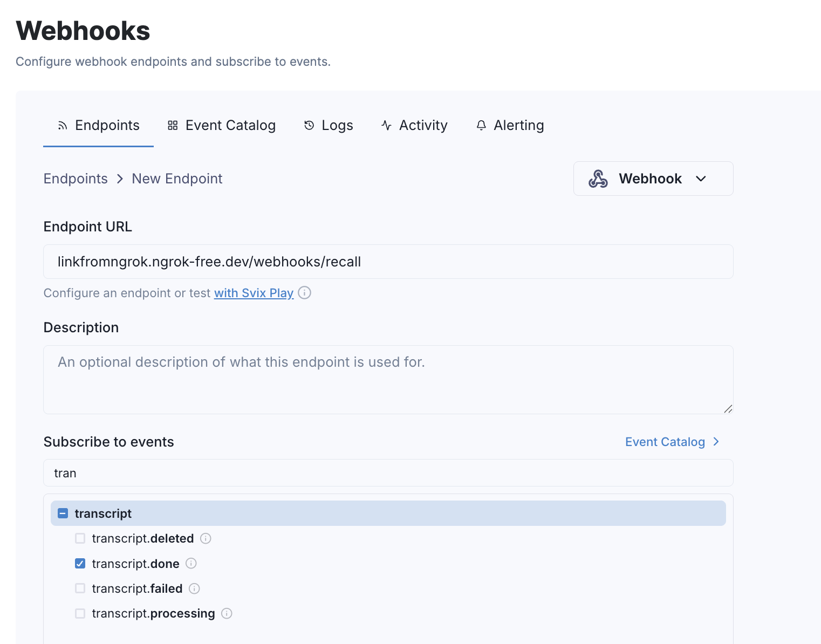The width and height of the screenshot is (821, 644).
Task: Uncheck the transcript.done checkbox
Action: pos(80,564)
